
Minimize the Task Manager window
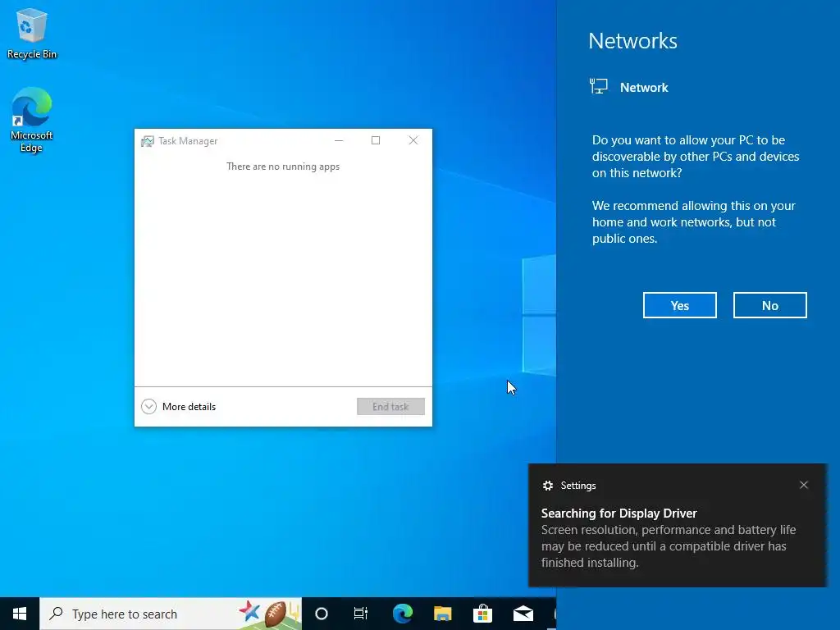(339, 140)
